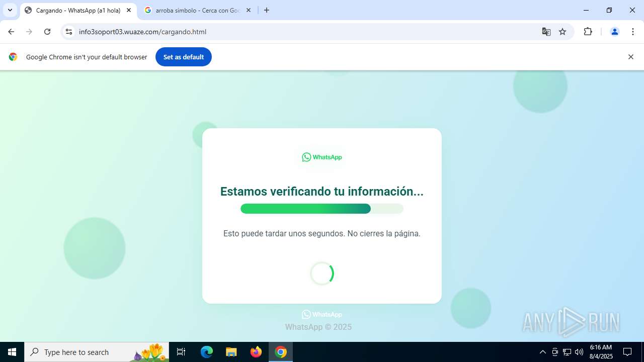Go back to the previous page

point(11,32)
